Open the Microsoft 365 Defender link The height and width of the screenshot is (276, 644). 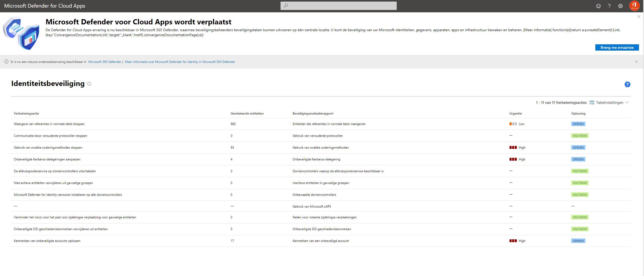(x=105, y=62)
